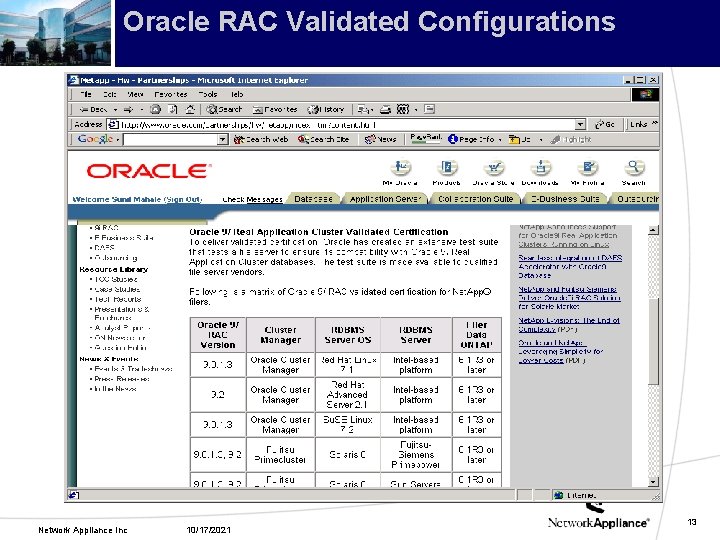Click 'Red Hat Advanced Server 2.1' cell
This screenshot has width=720, height=540.
(x=348, y=394)
